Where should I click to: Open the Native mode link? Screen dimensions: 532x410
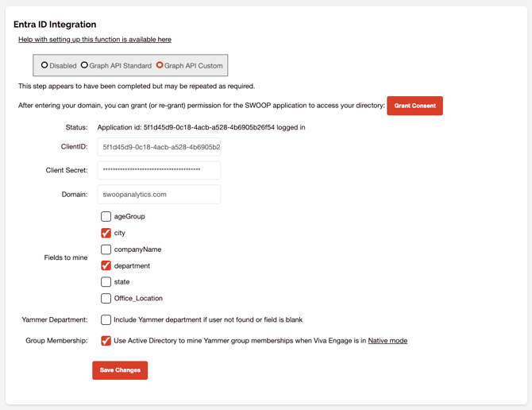(x=387, y=340)
